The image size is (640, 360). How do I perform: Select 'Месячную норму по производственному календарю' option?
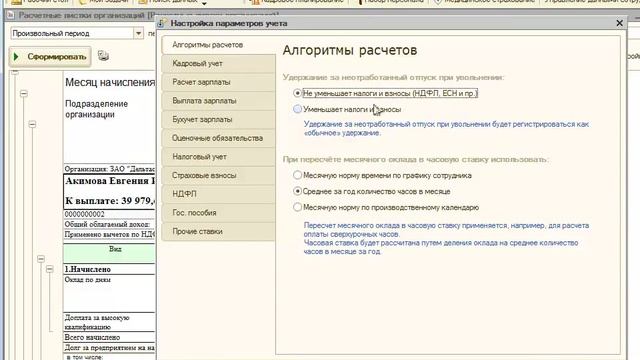[x=297, y=207]
